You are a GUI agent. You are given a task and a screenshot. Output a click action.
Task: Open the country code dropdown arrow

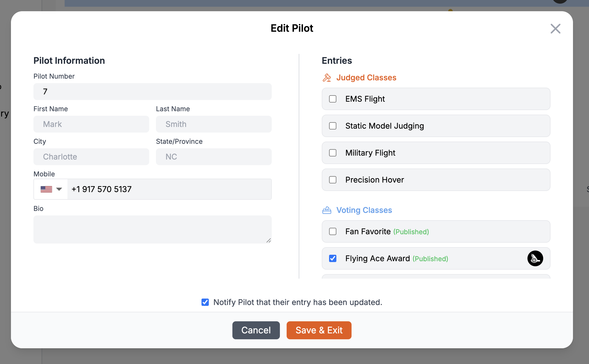[59, 189]
